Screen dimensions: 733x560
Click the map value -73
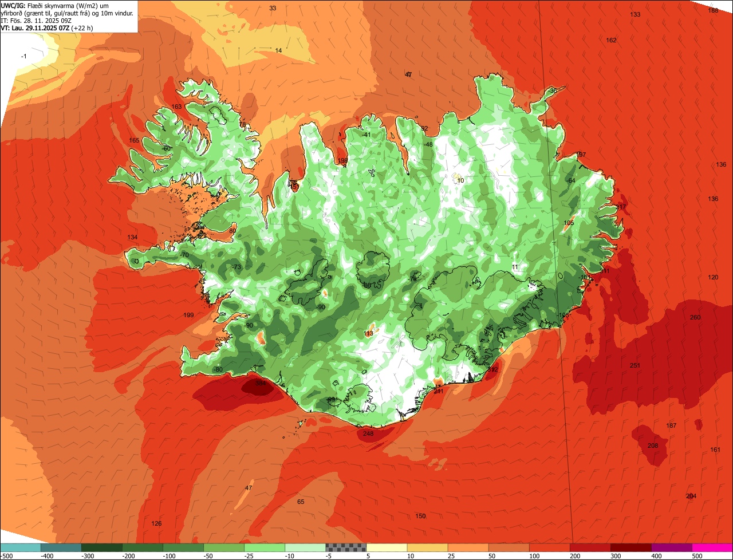tap(237, 267)
